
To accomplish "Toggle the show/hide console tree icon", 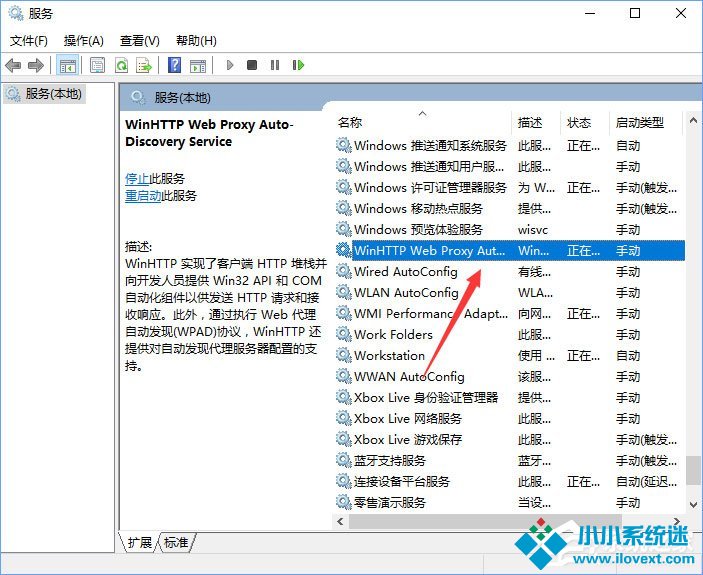I will click(x=68, y=65).
